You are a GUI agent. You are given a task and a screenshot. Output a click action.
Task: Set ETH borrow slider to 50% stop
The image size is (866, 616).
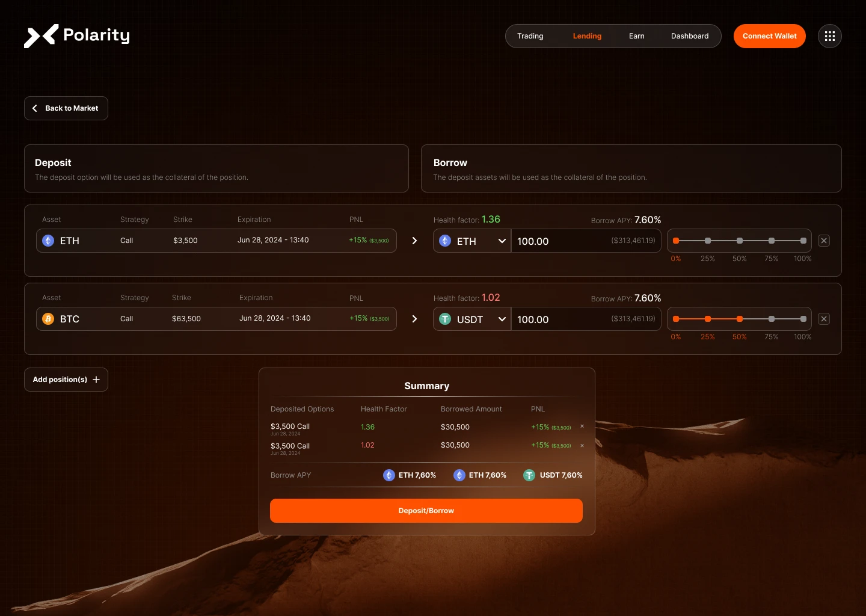click(740, 241)
